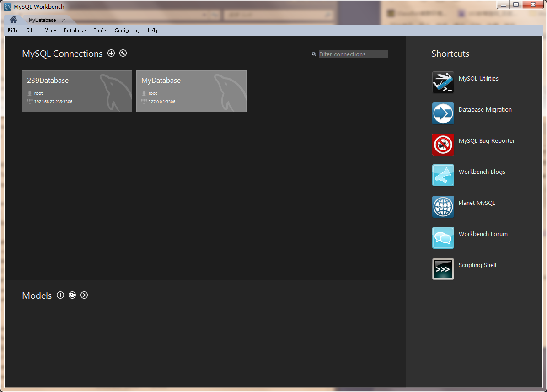Viewport: 547px width, 392px height.
Task: Open the Database menu
Action: pos(75,30)
